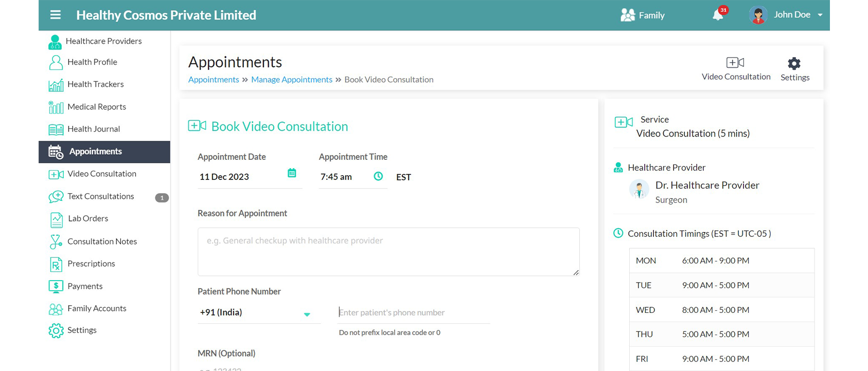Go to Lab Orders in the sidebar
This screenshot has width=868, height=371.
87,218
